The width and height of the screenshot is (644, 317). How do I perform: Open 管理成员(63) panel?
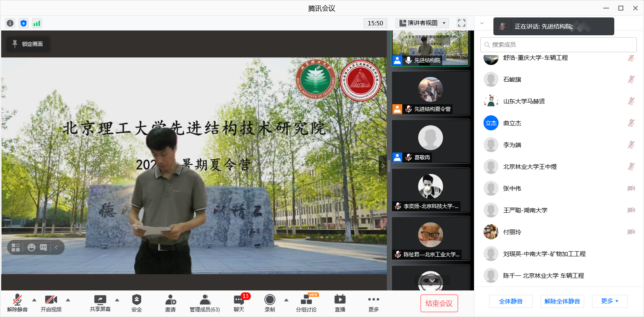pos(204,303)
